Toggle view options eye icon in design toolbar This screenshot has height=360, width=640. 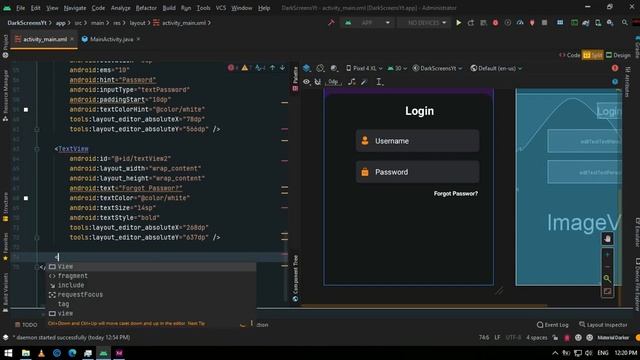[x=306, y=82]
